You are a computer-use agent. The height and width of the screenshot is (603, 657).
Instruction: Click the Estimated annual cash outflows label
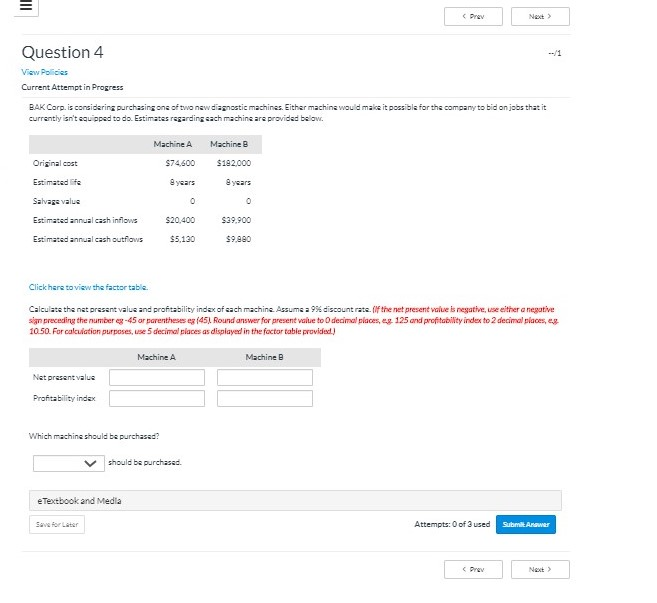tap(88, 239)
